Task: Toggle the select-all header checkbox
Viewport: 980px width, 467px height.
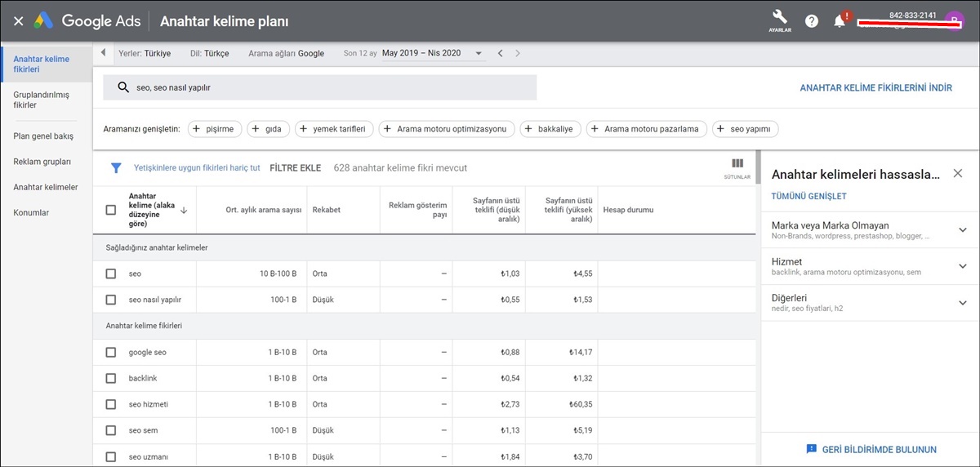Action: [111, 210]
